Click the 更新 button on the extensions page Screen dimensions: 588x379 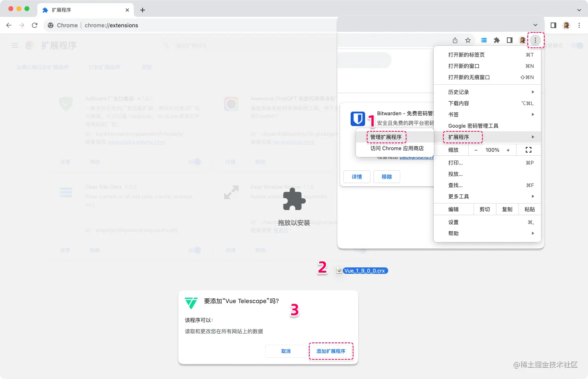[147, 67]
